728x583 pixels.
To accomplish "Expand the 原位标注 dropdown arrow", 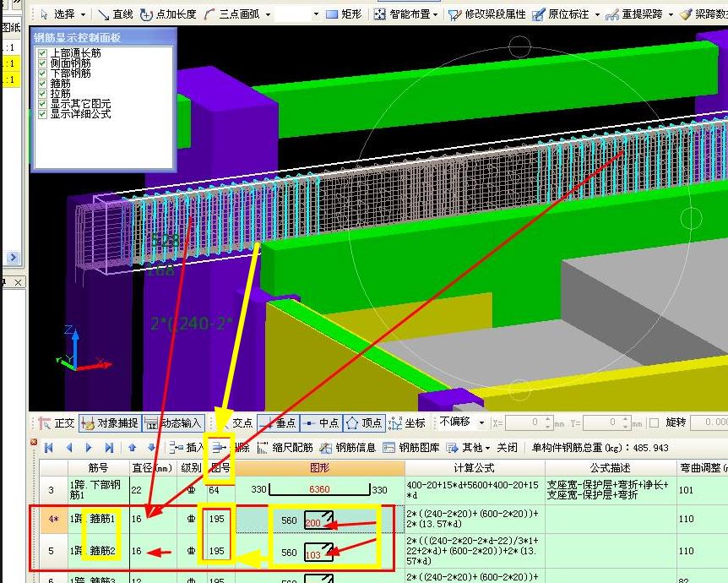I will click(597, 15).
